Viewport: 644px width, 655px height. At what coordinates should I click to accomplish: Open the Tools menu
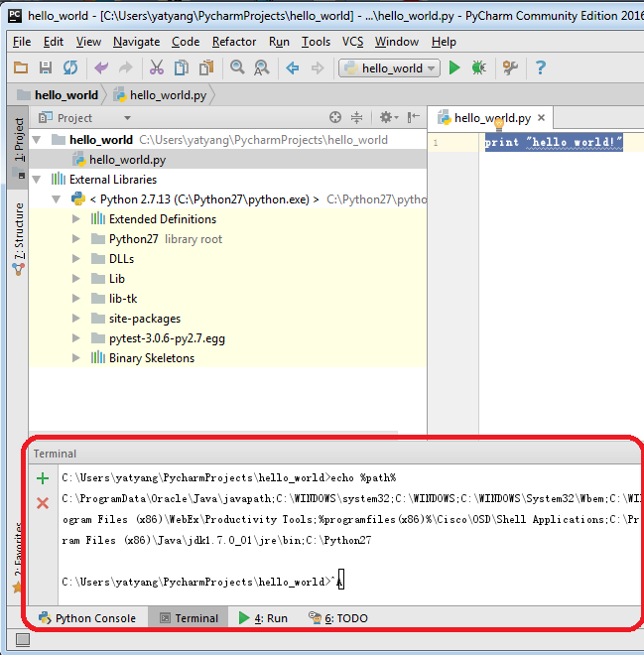[317, 42]
